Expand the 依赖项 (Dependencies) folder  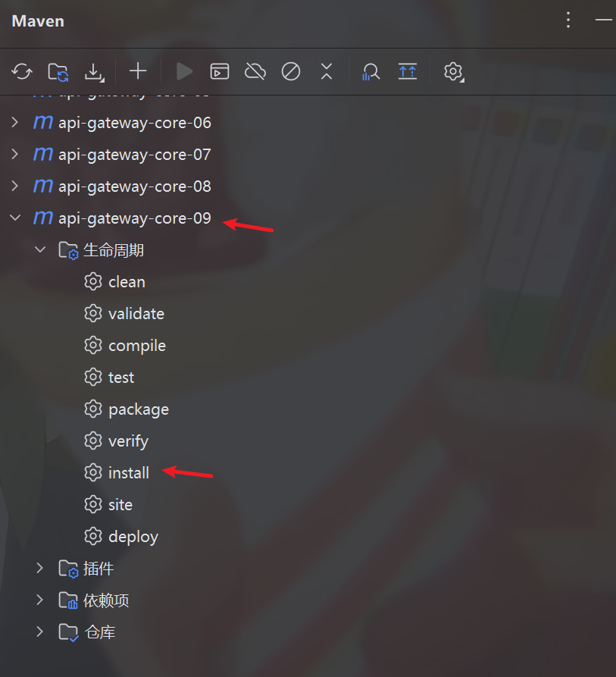tap(40, 600)
